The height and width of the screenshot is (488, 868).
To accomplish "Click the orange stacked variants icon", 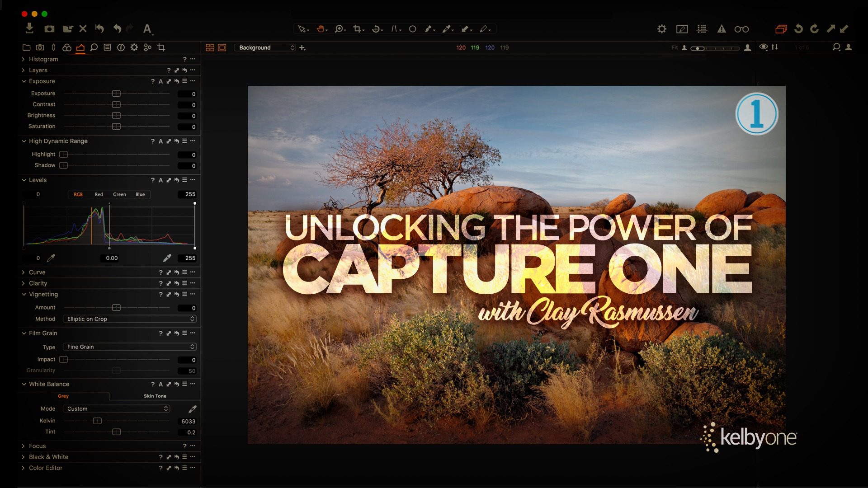I will pyautogui.click(x=781, y=29).
